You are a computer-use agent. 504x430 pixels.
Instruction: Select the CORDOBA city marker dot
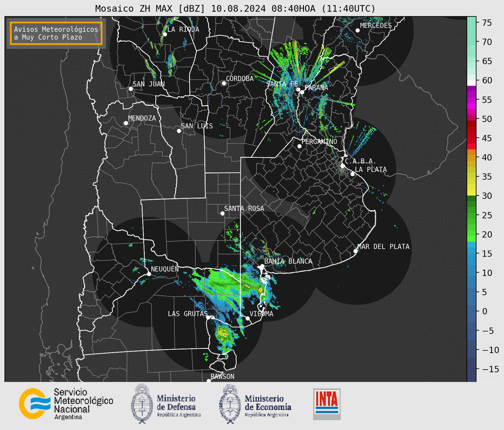[x=224, y=83]
